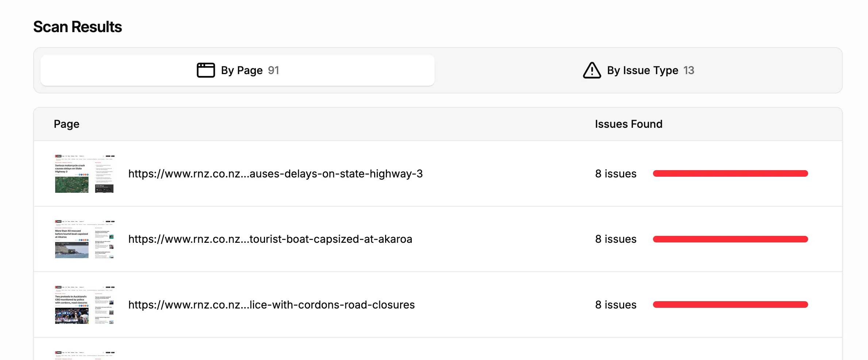Click the Page column header

pyautogui.click(x=66, y=124)
